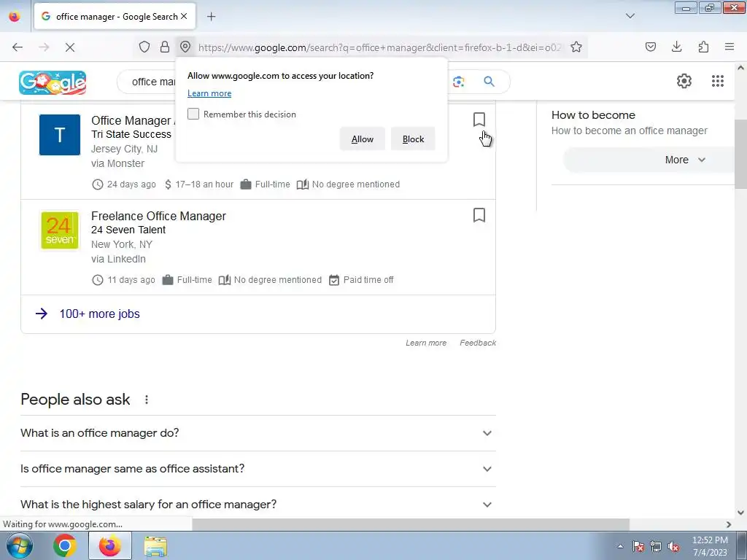Open a new tab with plus button

click(211, 17)
